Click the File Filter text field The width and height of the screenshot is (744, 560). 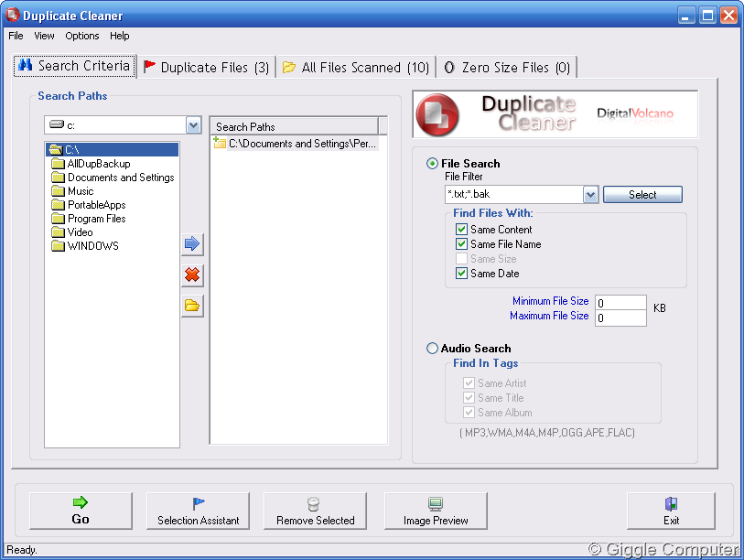514,194
